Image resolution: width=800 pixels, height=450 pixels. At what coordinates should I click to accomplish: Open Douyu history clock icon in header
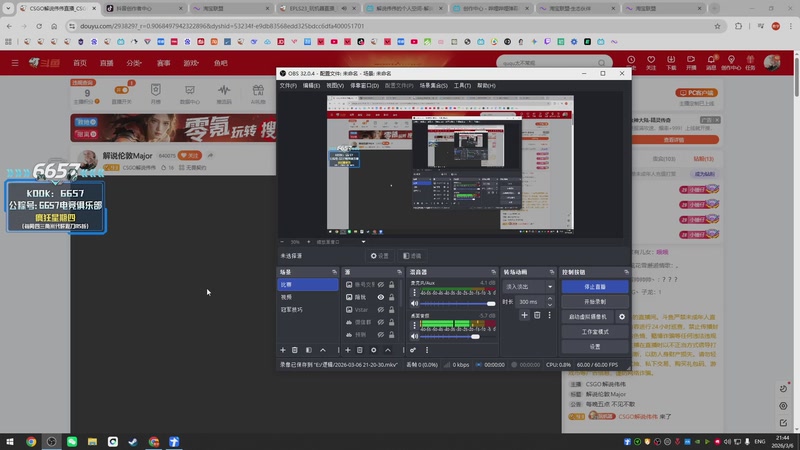coord(631,62)
